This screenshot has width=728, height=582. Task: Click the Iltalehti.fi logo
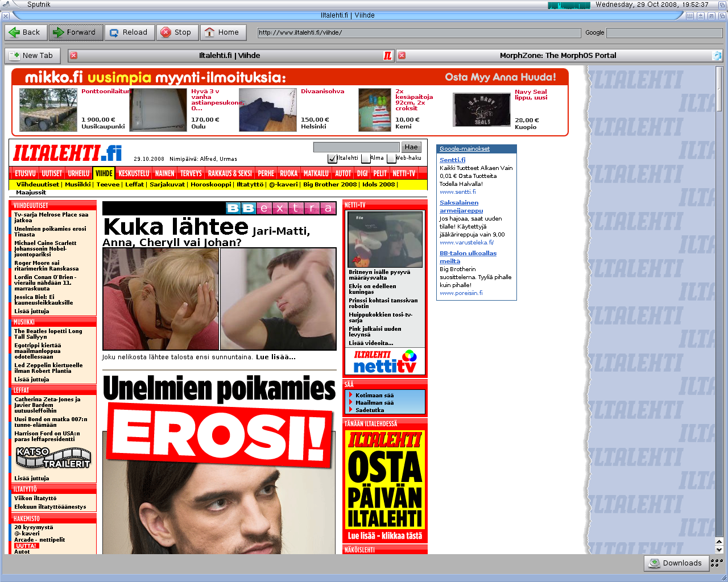pos(68,153)
